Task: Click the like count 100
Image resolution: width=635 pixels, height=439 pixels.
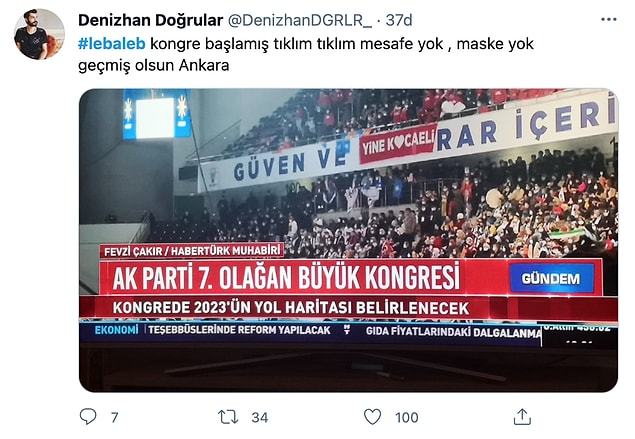Action: click(x=407, y=417)
